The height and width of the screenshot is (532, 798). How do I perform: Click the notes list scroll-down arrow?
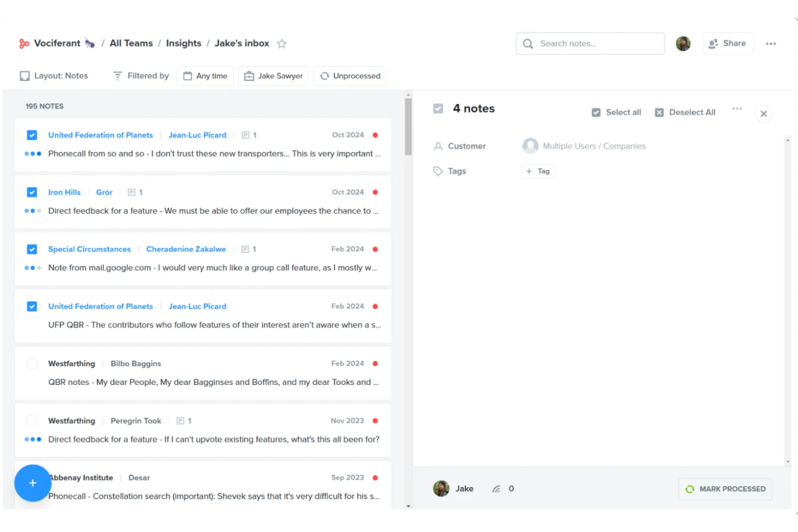(408, 506)
